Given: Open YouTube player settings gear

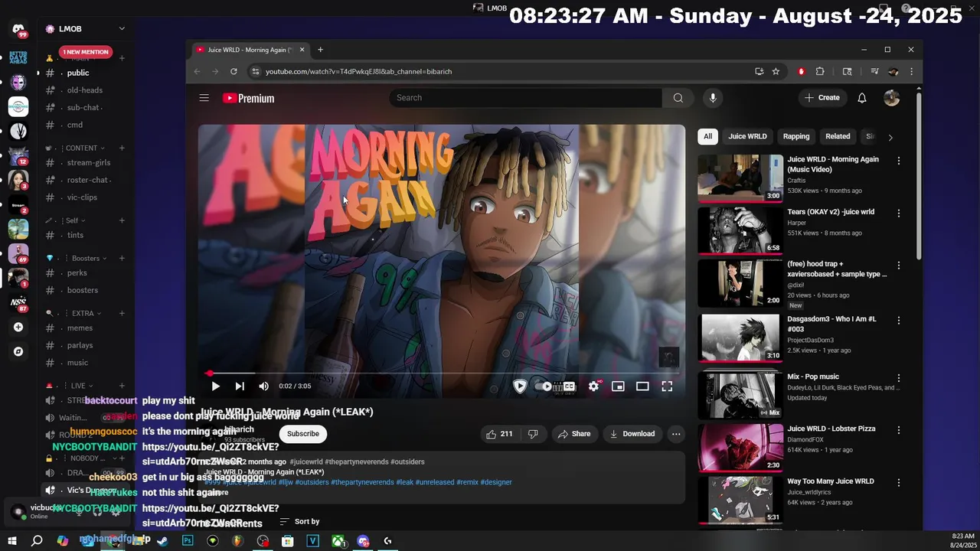Looking at the screenshot, I should click(x=593, y=386).
